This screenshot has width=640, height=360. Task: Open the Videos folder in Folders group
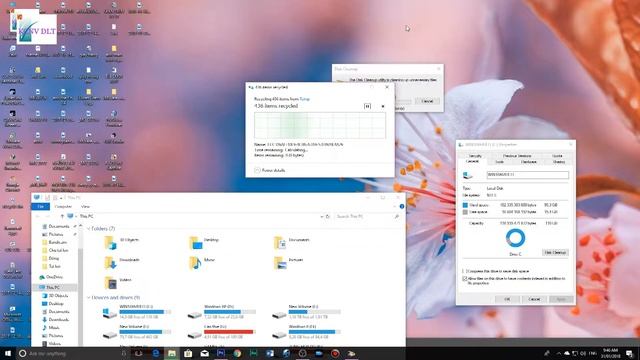pyautogui.click(x=110, y=282)
